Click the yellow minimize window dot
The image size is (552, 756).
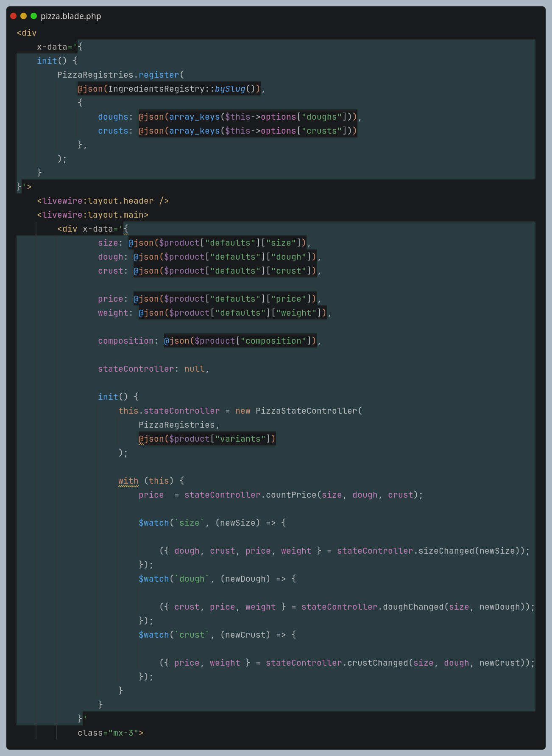point(23,16)
